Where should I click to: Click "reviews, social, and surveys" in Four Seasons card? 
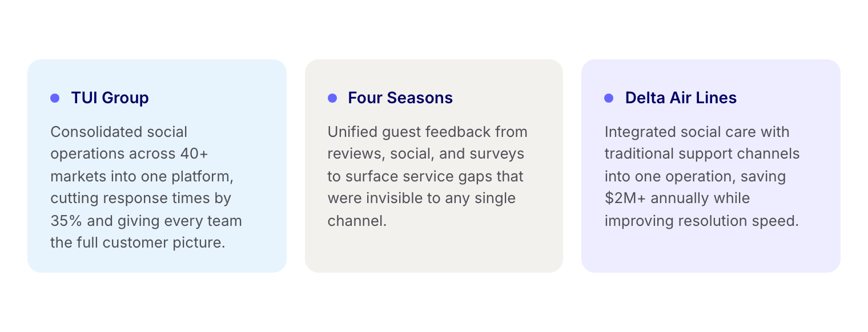point(425,154)
